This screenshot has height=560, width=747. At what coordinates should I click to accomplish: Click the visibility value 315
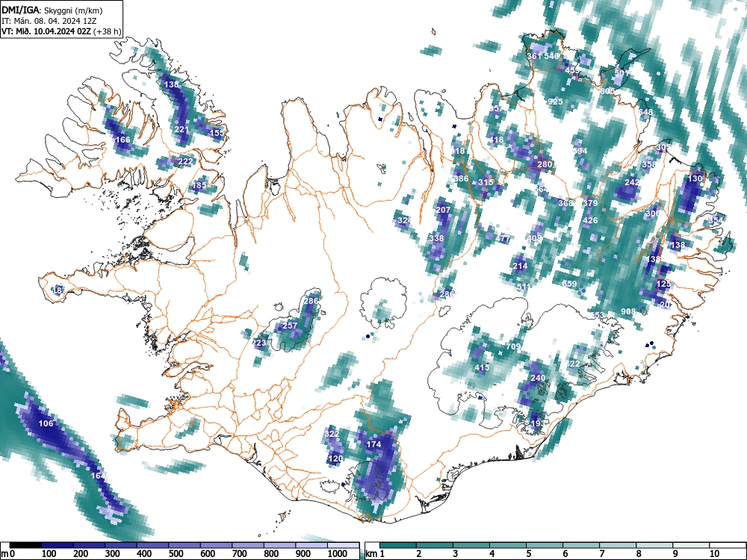486,182
